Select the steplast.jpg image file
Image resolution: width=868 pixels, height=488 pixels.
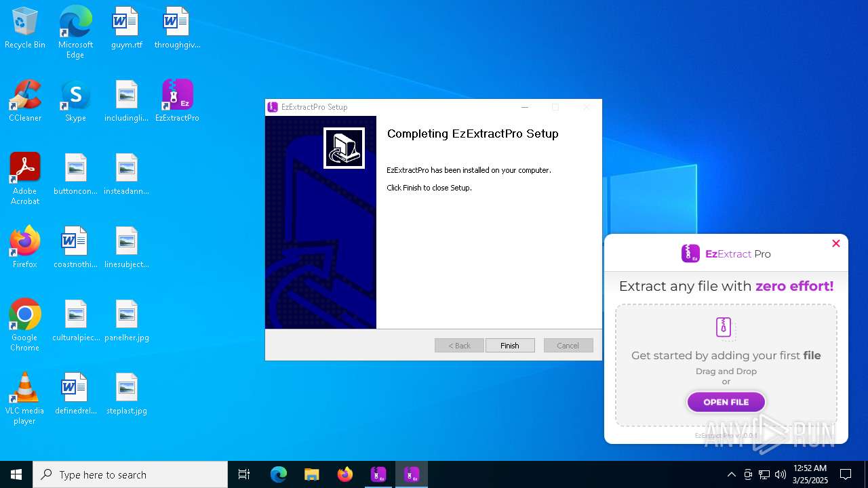127,394
